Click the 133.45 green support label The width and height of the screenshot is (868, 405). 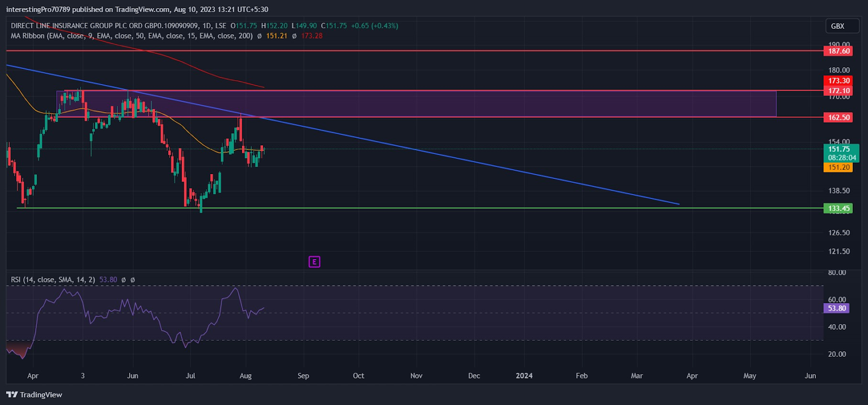[x=838, y=208]
